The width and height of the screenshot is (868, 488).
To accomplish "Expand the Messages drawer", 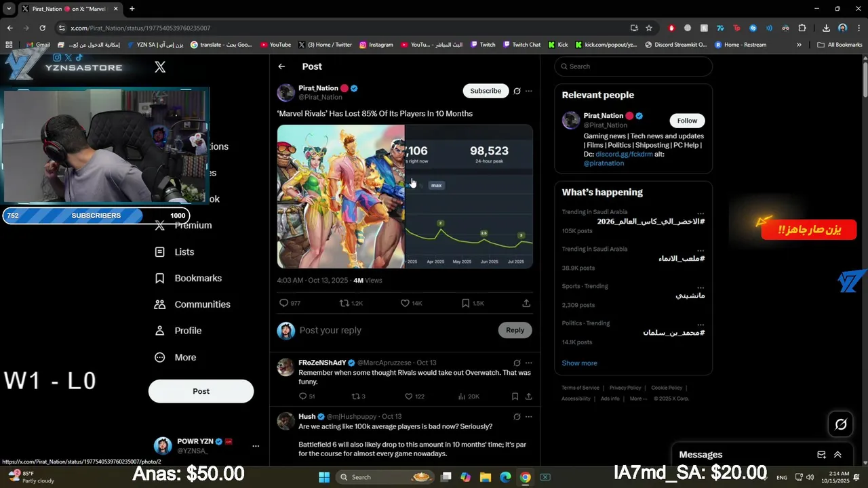I will point(837,455).
